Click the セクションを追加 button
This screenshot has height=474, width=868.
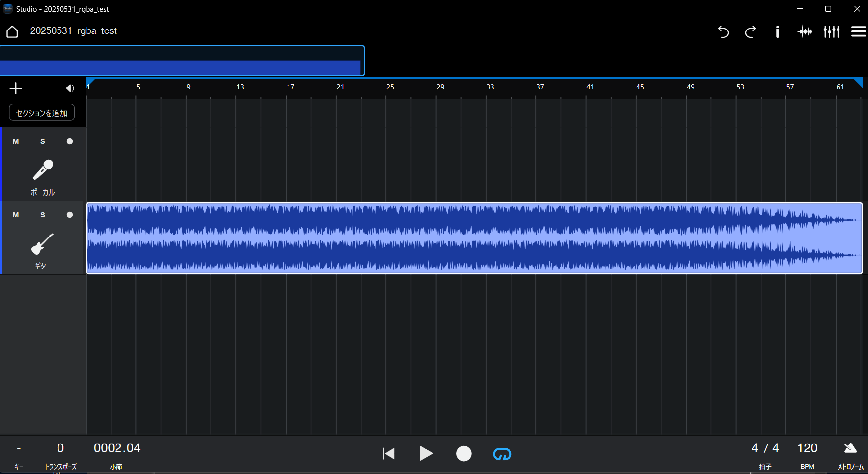point(42,113)
